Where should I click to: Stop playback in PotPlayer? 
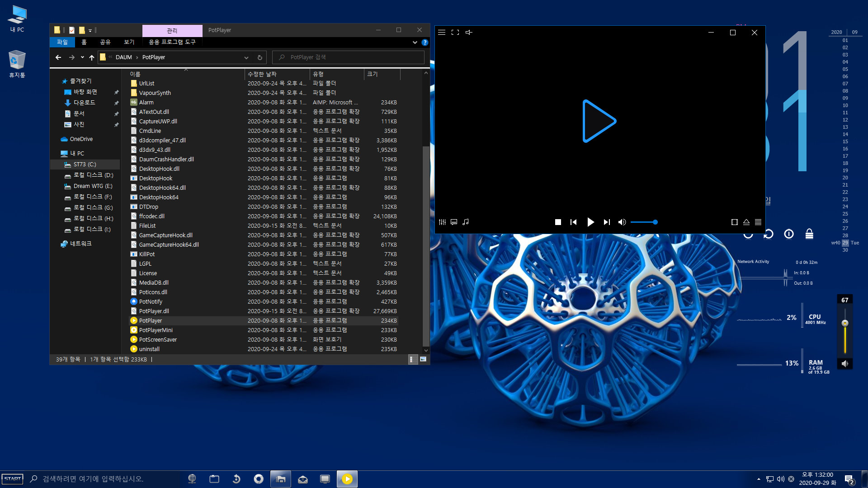(558, 222)
